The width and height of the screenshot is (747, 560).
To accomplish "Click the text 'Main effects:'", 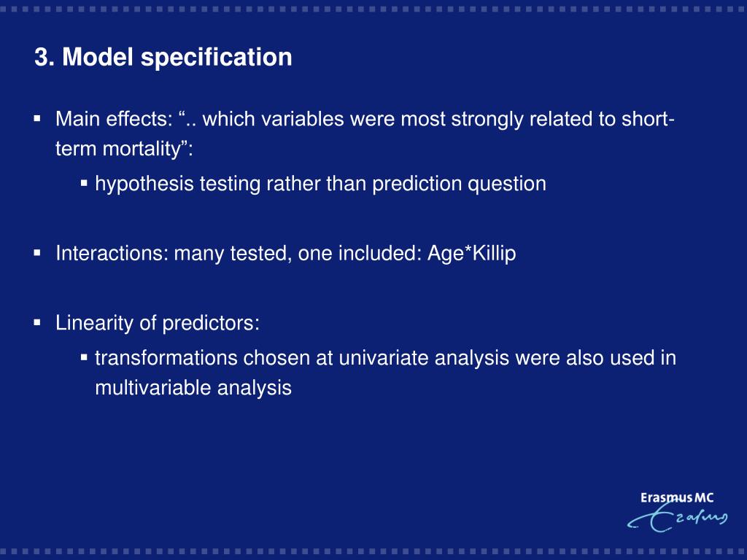I will coord(114,119).
